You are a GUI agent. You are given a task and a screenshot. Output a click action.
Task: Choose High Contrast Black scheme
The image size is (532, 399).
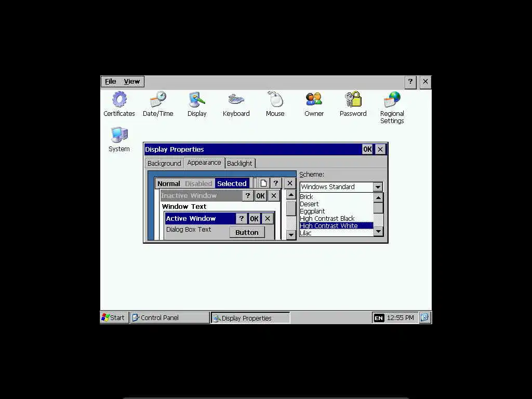click(x=336, y=219)
